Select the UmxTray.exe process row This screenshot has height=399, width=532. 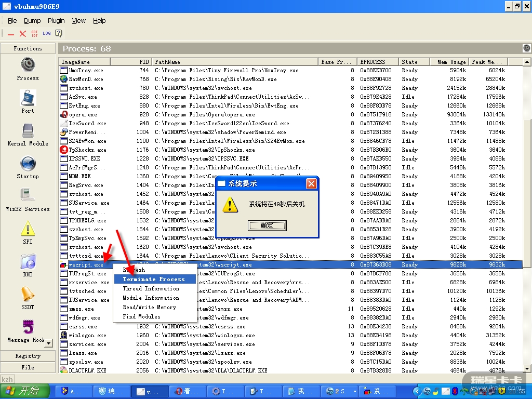(290, 70)
